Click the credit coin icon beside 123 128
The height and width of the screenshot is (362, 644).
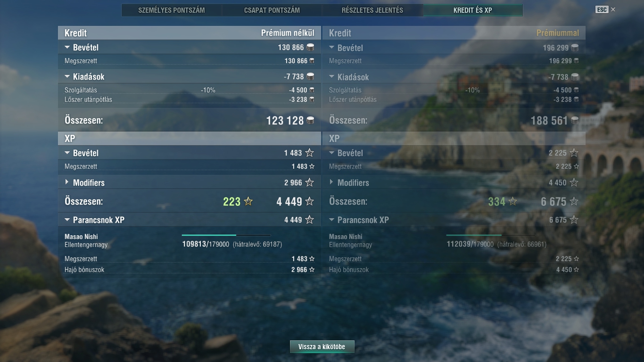(x=310, y=121)
